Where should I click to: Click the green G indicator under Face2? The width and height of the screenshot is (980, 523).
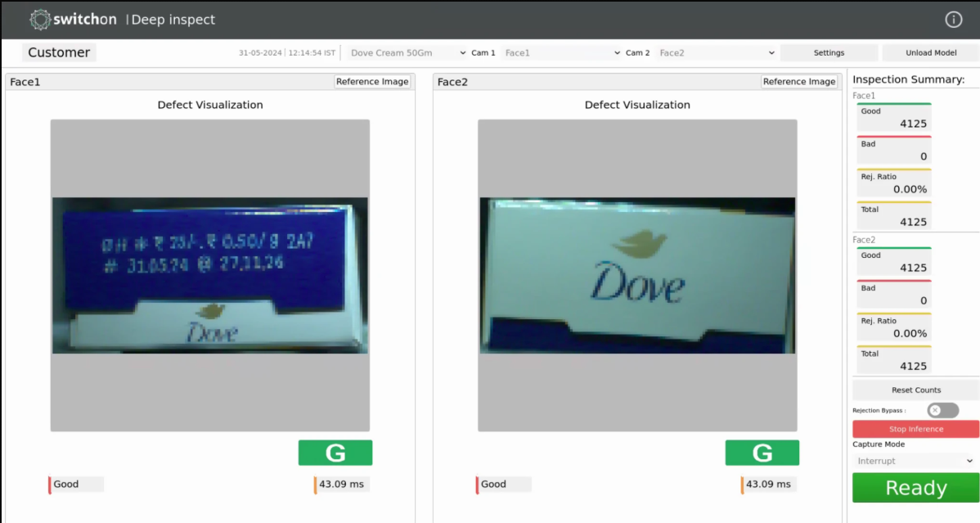[x=762, y=453]
